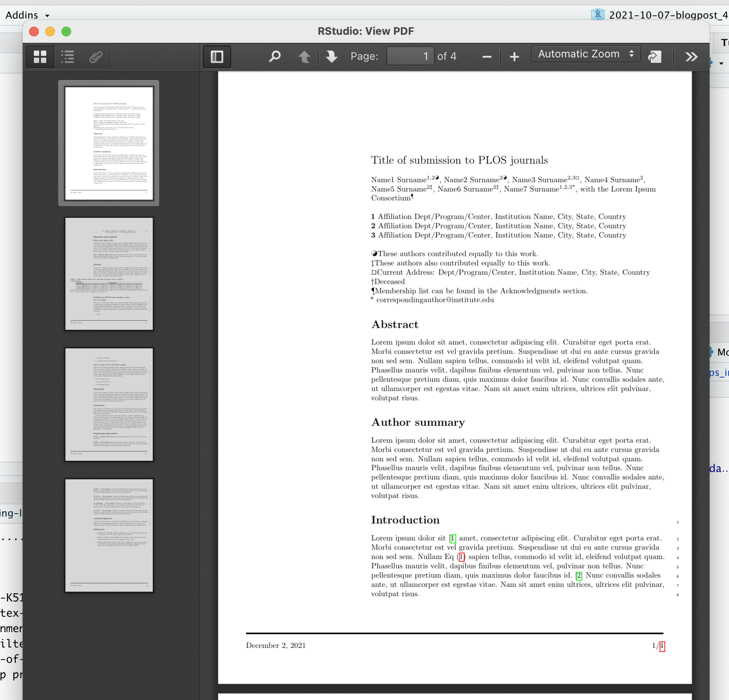
Task: Click the 2021-10-07-blogpost file in menu bar
Action: point(667,14)
